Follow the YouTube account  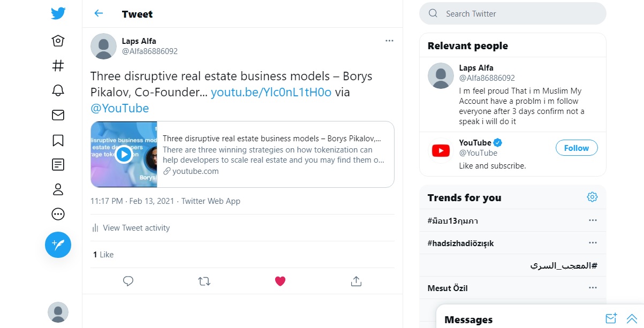pyautogui.click(x=576, y=148)
